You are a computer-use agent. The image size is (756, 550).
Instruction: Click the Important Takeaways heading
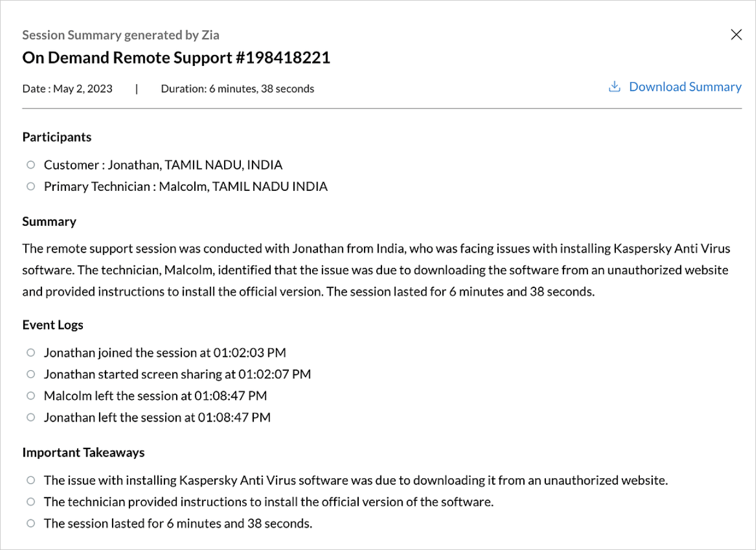coord(83,452)
